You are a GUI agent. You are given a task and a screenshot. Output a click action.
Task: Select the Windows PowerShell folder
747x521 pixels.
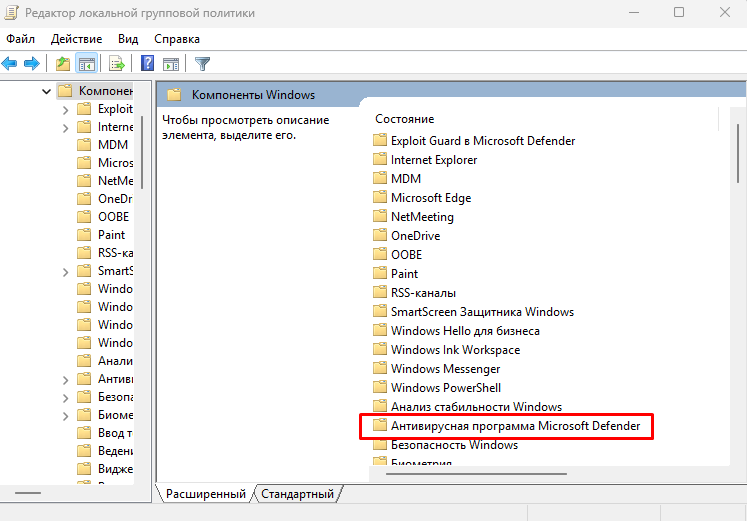click(437, 388)
